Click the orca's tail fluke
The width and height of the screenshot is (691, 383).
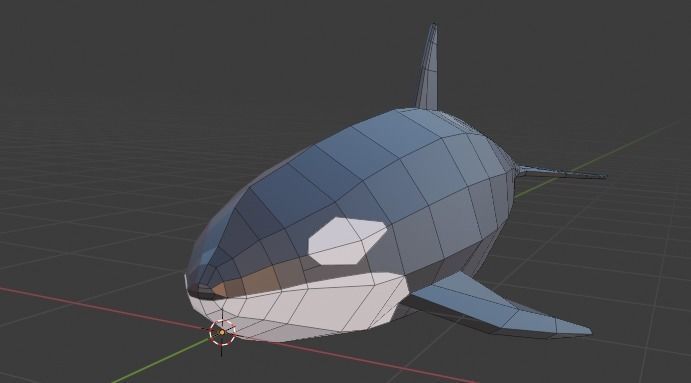561,172
